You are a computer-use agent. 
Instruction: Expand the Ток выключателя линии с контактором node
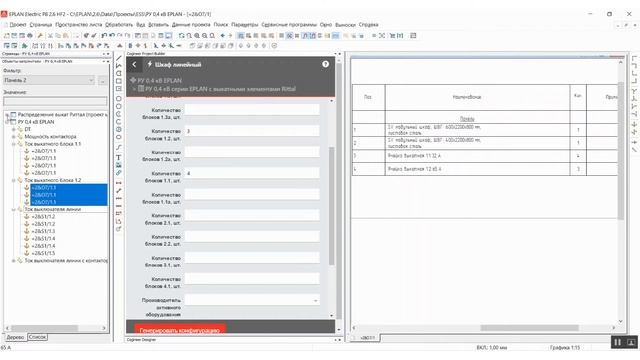(13, 260)
